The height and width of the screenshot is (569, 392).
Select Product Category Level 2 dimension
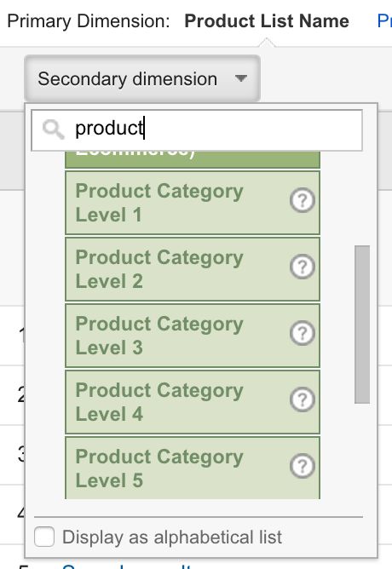coord(193,269)
